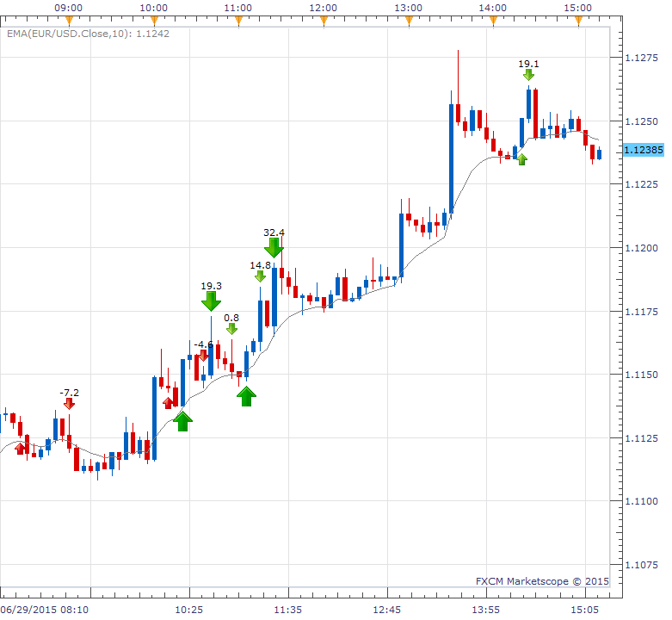Click the red down arrow labeled -7.2
Viewport: 672px width, 620px height.
click(69, 404)
